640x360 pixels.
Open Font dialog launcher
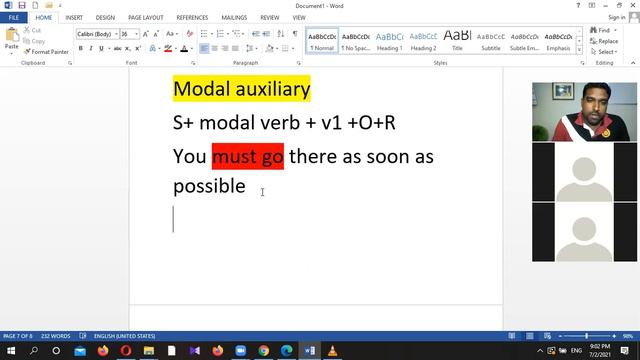click(x=193, y=63)
